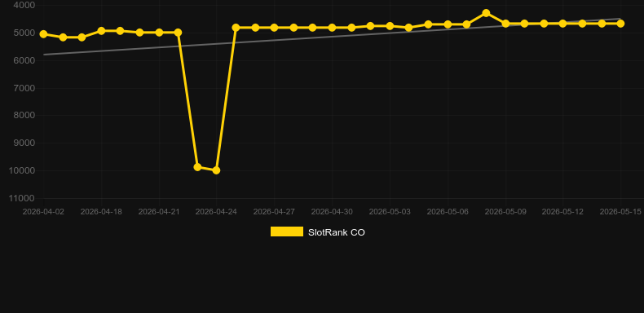Select the data point above 2026-05-06

click(448, 24)
